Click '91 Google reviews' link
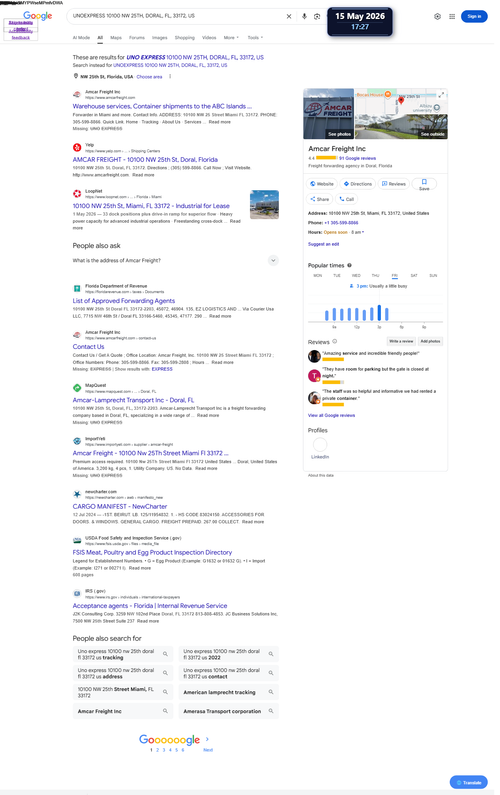The width and height of the screenshot is (500, 795). point(358,158)
